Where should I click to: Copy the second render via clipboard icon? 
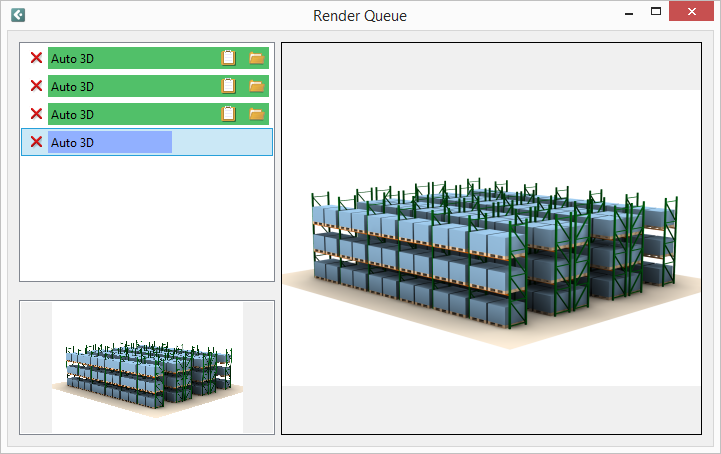229,86
